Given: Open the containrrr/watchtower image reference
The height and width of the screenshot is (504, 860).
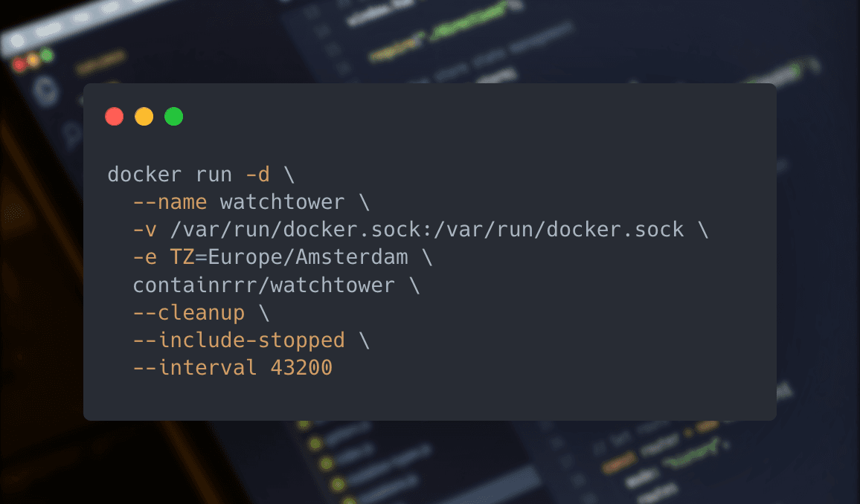Looking at the screenshot, I should coord(264,285).
